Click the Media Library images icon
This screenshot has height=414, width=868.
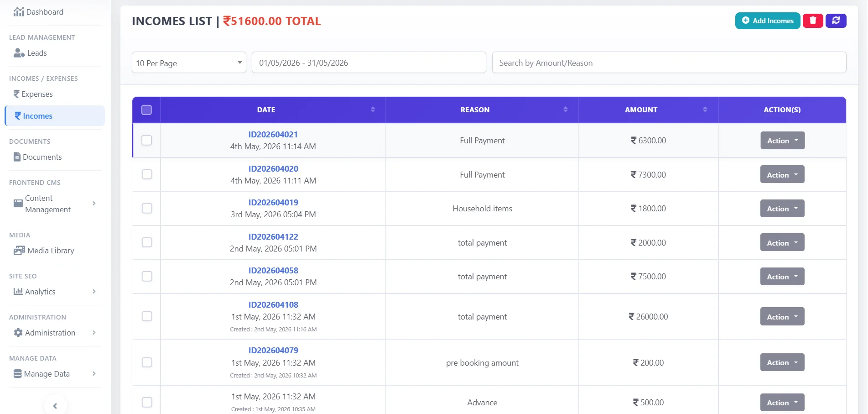click(x=19, y=251)
